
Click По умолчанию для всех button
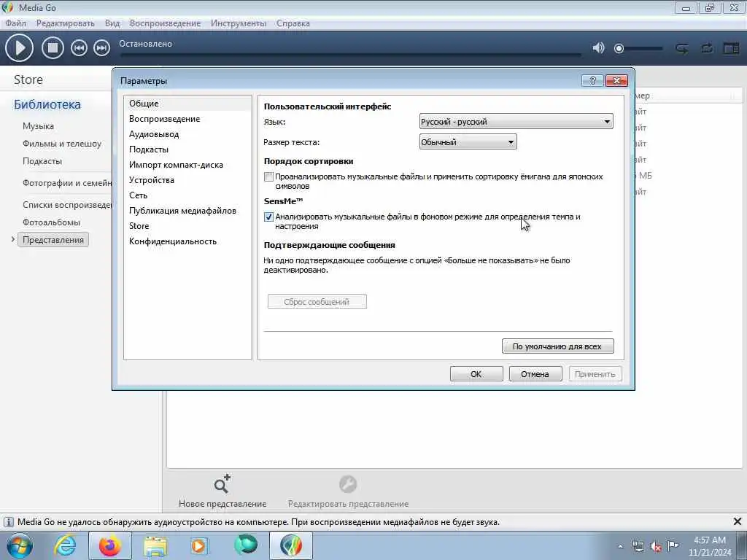[x=557, y=346]
